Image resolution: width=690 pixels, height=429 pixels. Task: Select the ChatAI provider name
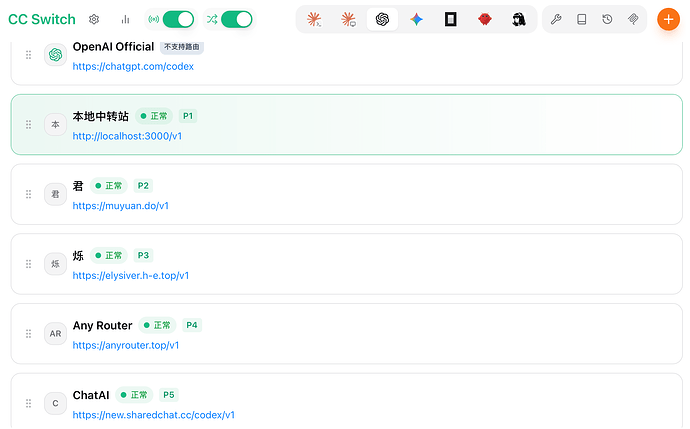(x=91, y=395)
